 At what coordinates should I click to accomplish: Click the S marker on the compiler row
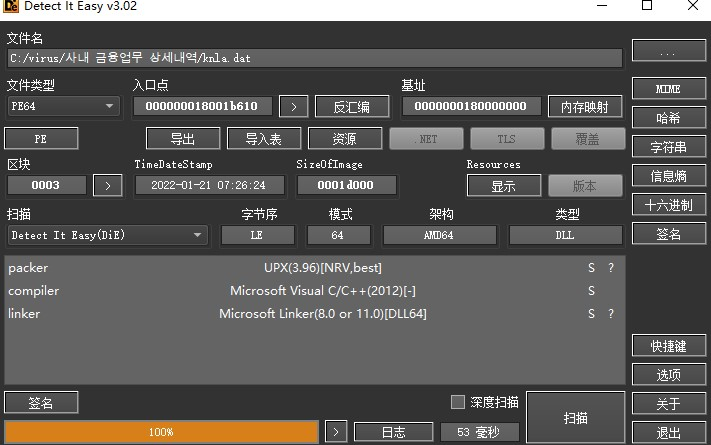(591, 291)
